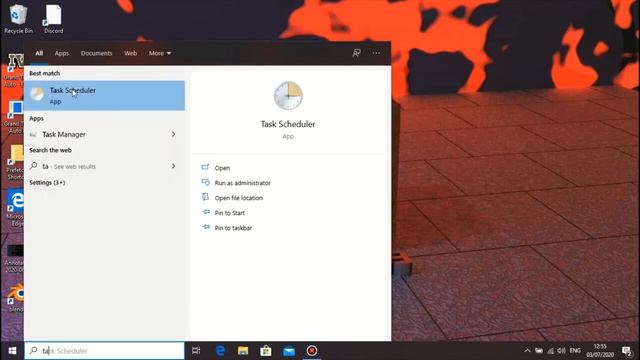Click the Open action icon
Image resolution: width=640 pixels, height=360 pixels.
pyautogui.click(x=205, y=167)
